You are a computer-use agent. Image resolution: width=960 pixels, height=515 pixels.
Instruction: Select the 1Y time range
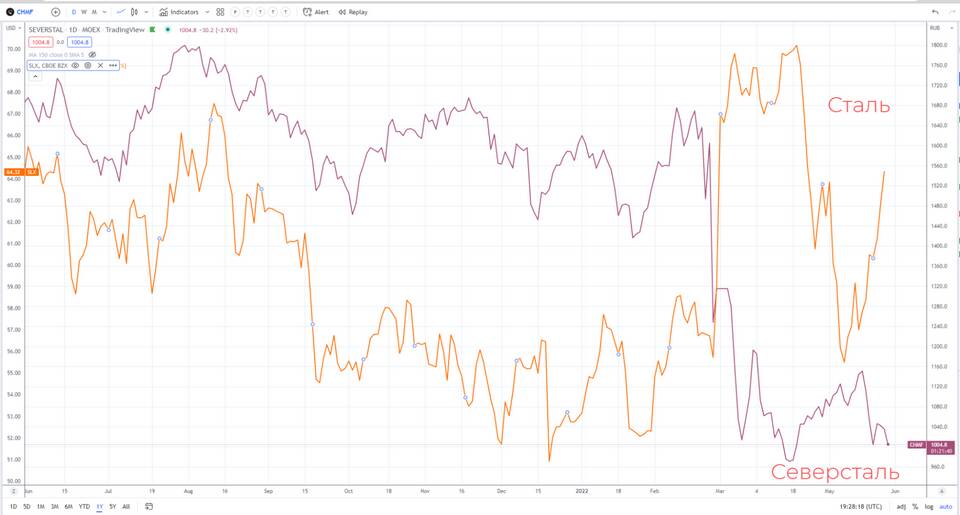tap(99, 506)
